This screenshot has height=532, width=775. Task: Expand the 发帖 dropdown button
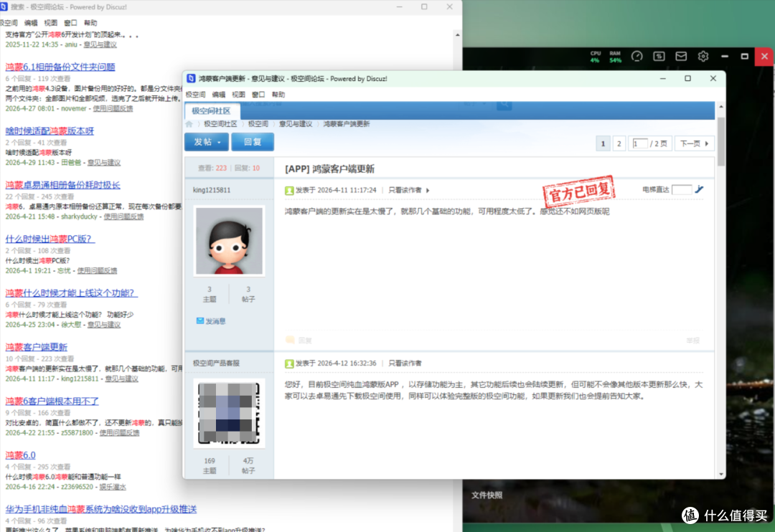tap(207, 142)
